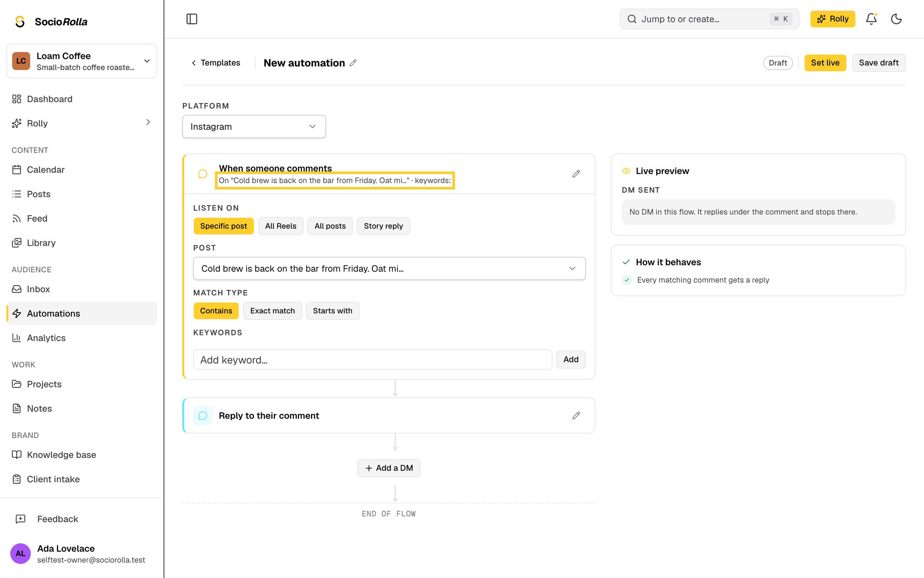Select All posts listen option
This screenshot has width=924, height=578.
tap(330, 226)
